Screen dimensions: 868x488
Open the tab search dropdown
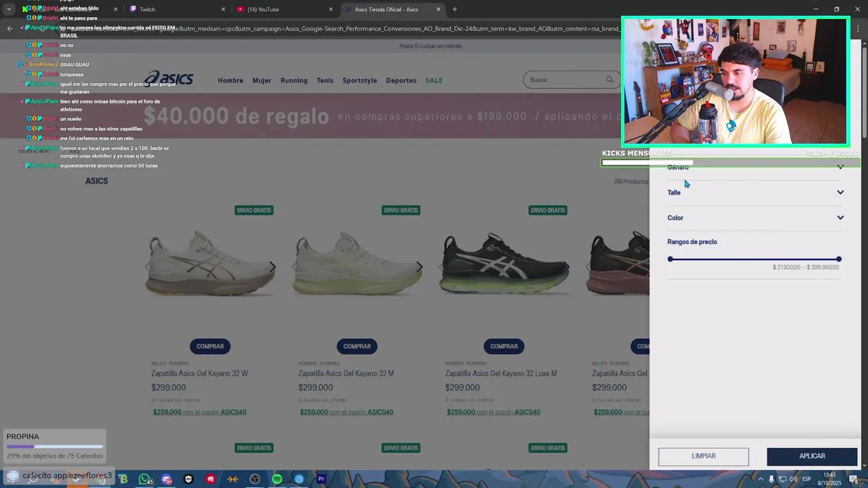[x=9, y=9]
